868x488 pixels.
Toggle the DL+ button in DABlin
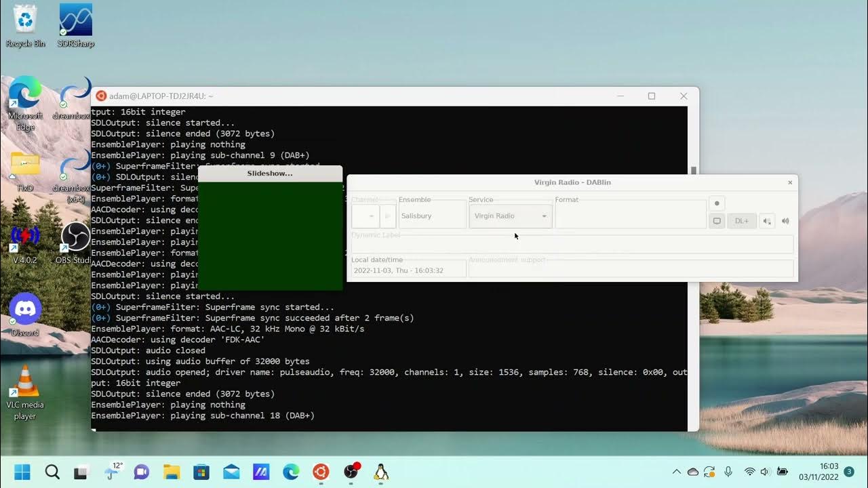click(x=742, y=221)
